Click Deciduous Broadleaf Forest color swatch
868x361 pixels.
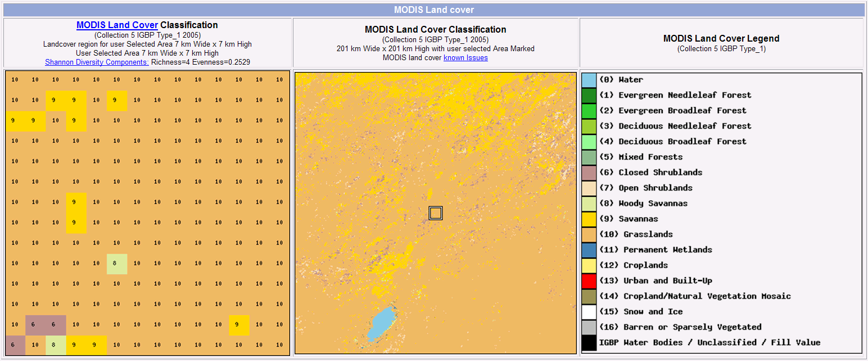pyautogui.click(x=589, y=142)
